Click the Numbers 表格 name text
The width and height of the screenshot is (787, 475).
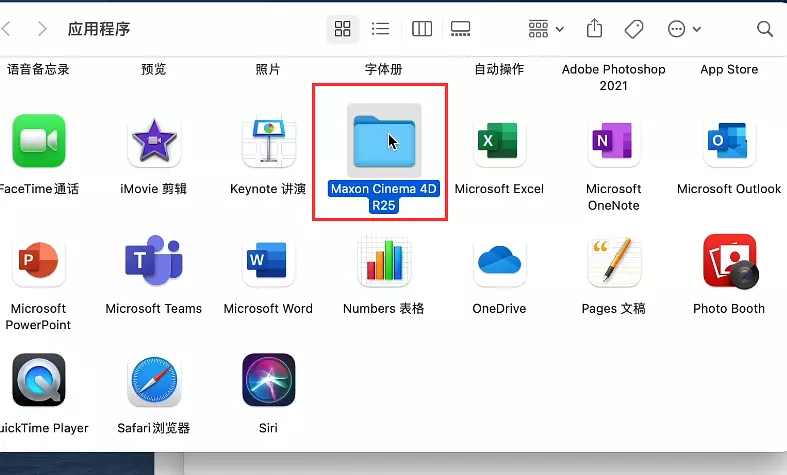(x=383, y=308)
